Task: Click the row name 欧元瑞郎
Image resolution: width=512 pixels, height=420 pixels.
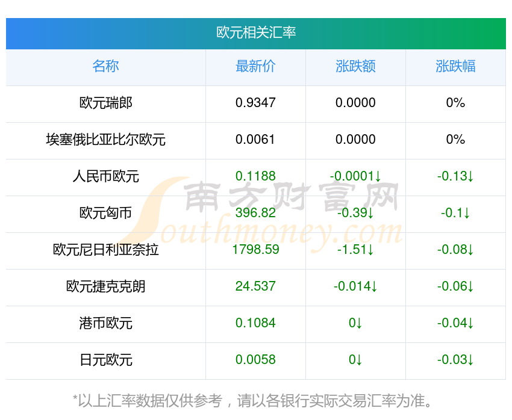Action: 105,103
